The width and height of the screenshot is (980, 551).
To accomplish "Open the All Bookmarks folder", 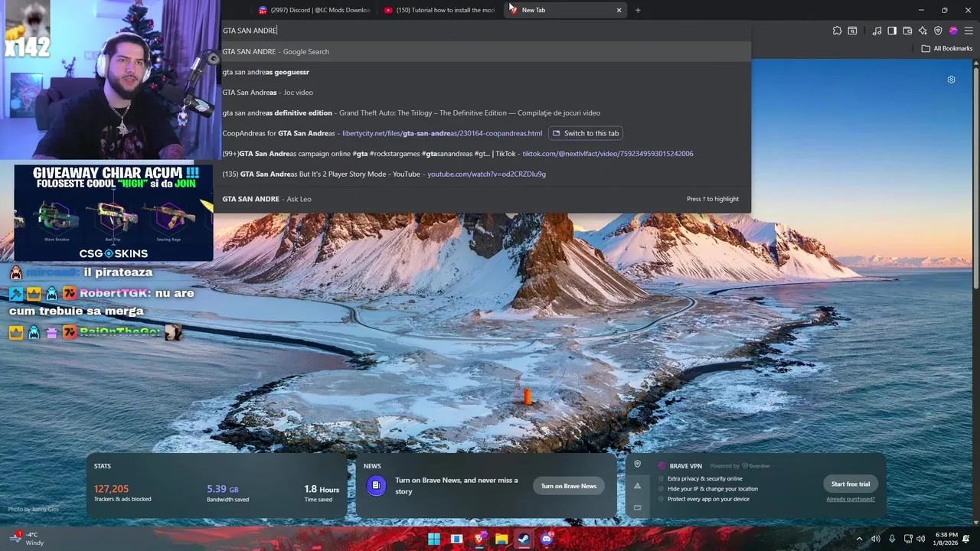I will (946, 48).
